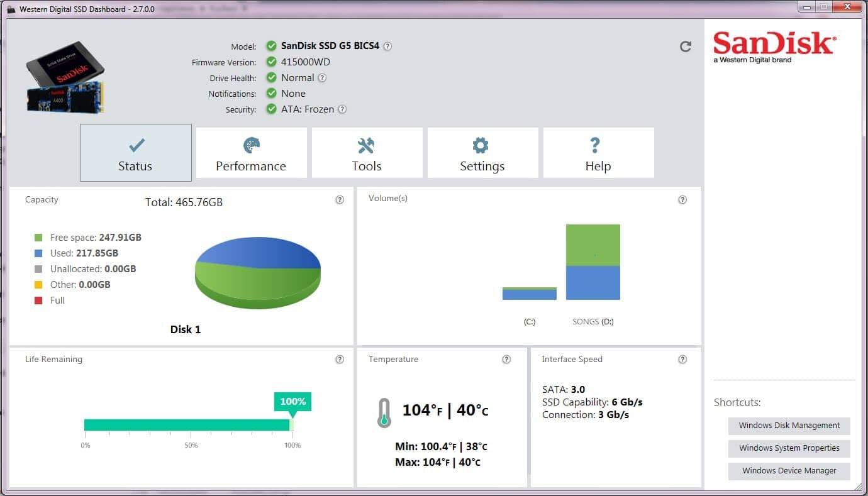The height and width of the screenshot is (496, 868).
Task: Click the "Free space: 247.91GB" text
Action: coord(96,238)
